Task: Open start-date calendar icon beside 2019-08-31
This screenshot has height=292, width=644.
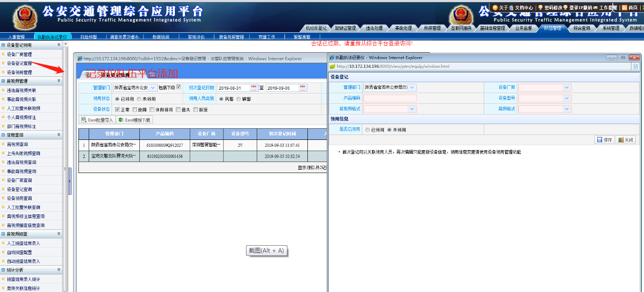Action: click(x=254, y=88)
